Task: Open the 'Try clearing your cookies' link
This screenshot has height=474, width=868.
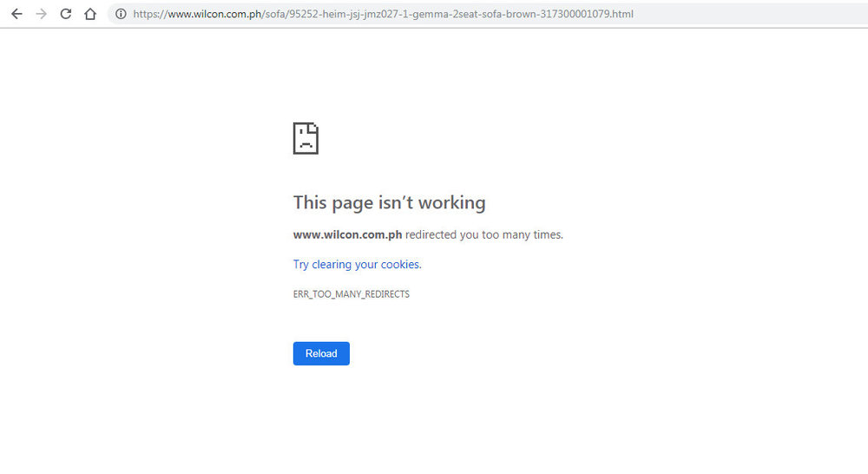Action: tap(357, 265)
